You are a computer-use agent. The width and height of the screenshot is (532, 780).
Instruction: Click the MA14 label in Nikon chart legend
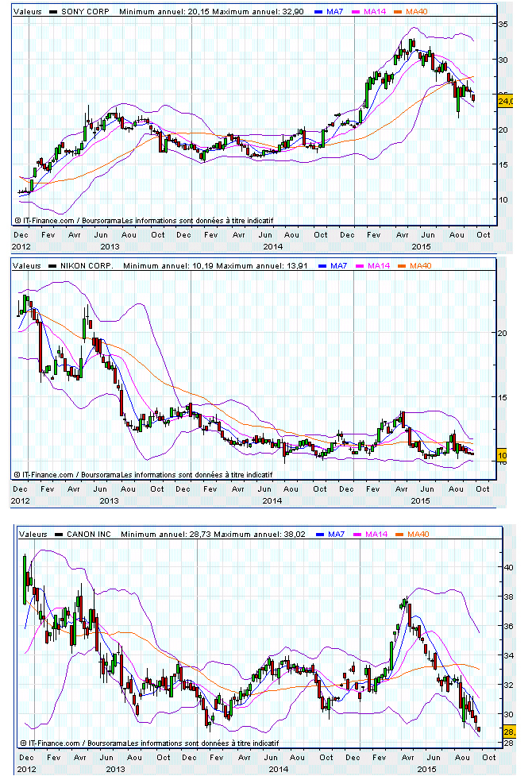(379, 265)
